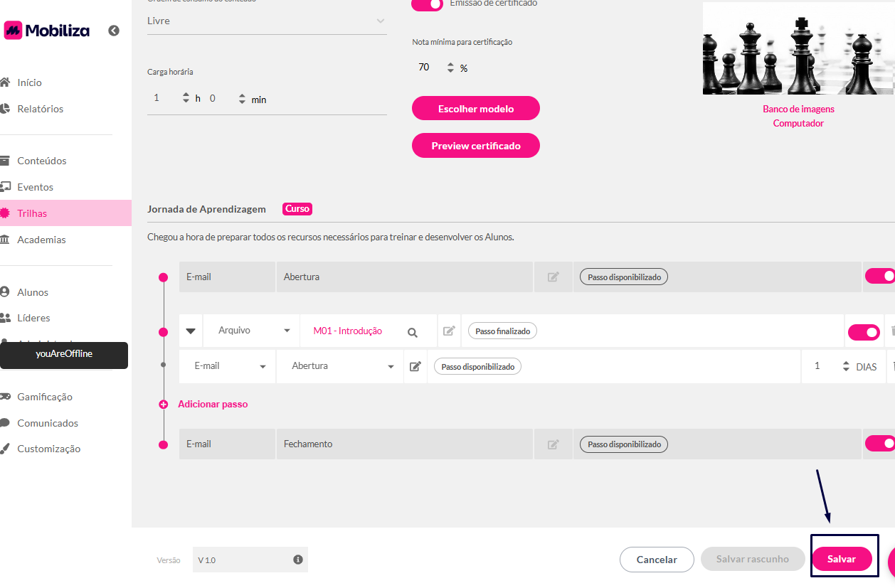Click the Mobiliza logo
The image size is (895, 588).
coord(47,30)
